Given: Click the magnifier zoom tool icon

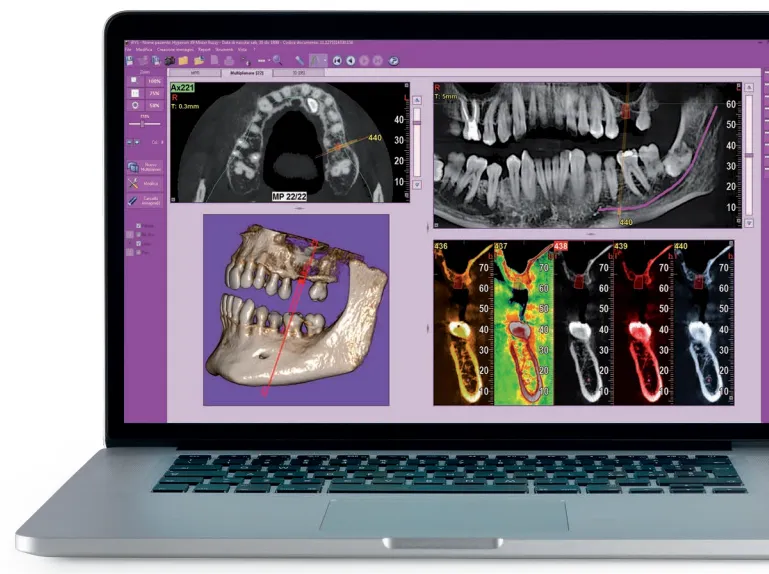Looking at the screenshot, I should tap(276, 61).
